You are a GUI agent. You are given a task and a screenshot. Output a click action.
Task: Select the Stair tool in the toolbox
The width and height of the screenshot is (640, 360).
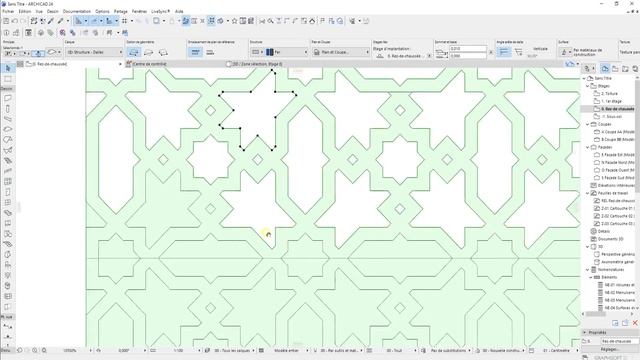coord(8,160)
